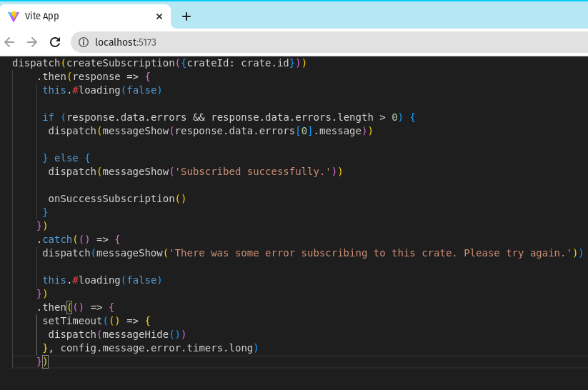
Task: Click the browser back arrow
Action: pos(9,42)
